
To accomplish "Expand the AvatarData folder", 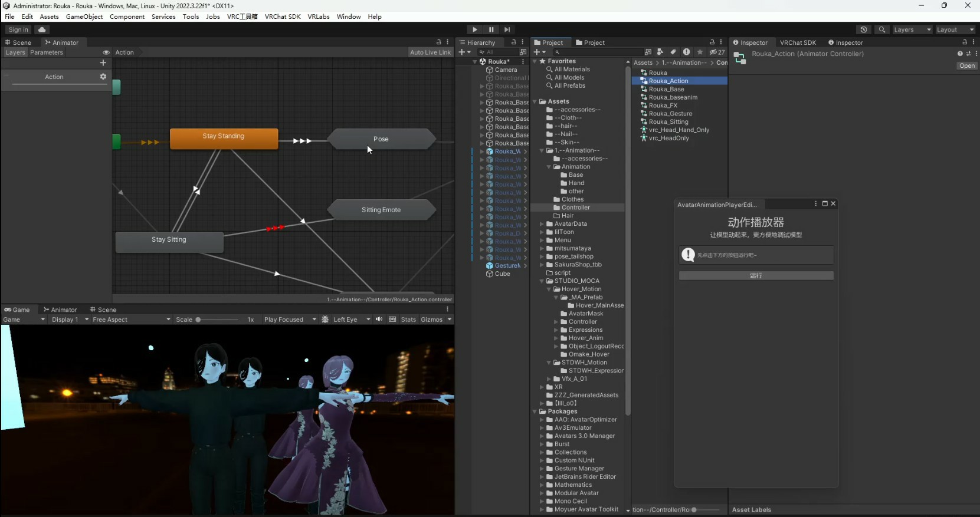I will pyautogui.click(x=542, y=224).
